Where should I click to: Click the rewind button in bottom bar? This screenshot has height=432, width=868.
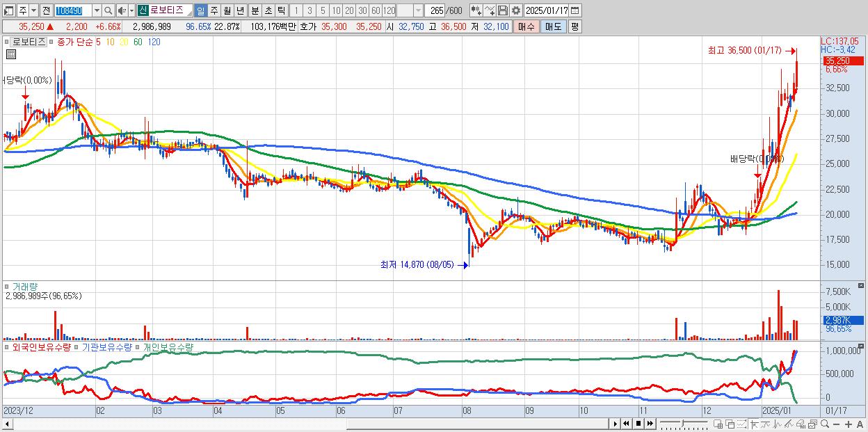pyautogui.click(x=626, y=424)
